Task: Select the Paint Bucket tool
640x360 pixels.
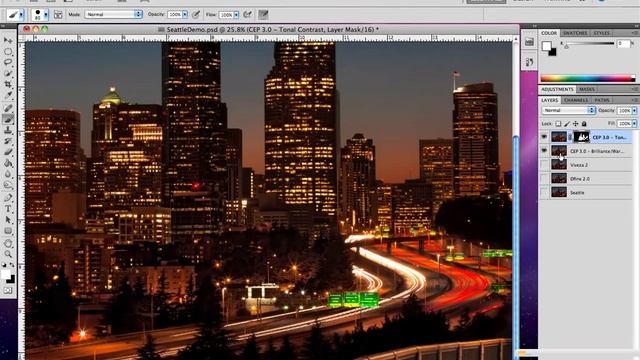Action: click(x=8, y=163)
